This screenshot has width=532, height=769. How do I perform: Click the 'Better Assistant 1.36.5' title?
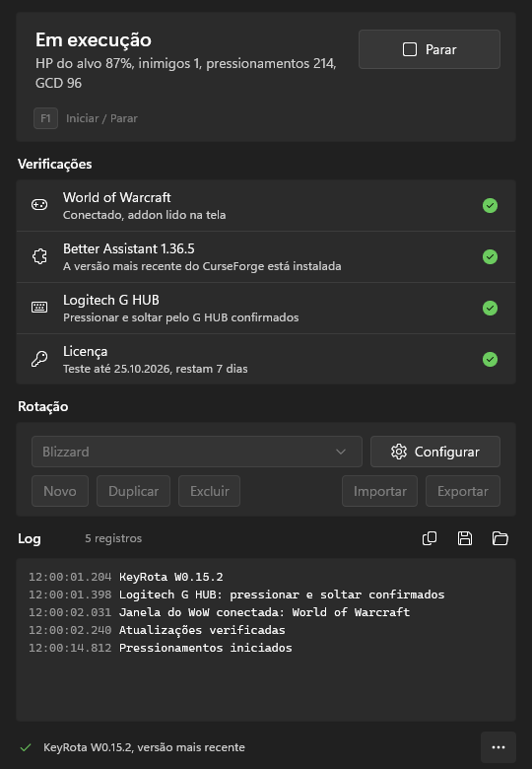click(129, 248)
